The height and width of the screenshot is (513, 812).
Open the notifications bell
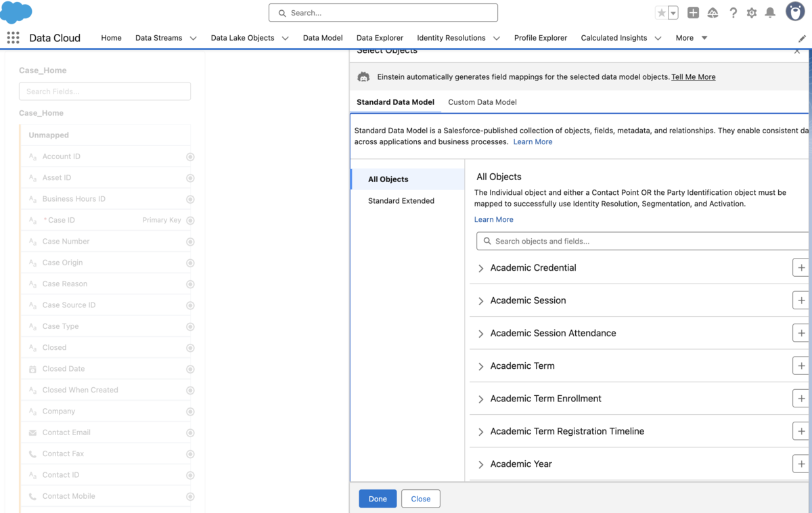[x=770, y=13]
